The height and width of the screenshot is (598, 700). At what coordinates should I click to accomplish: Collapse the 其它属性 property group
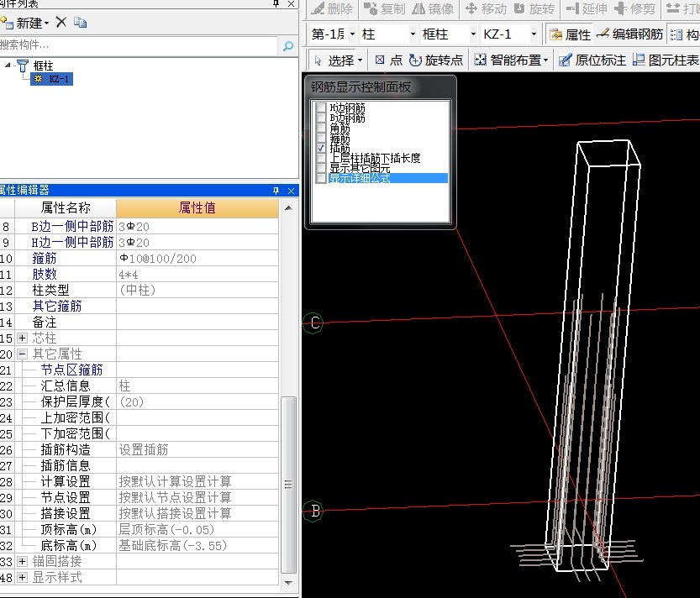[22, 354]
